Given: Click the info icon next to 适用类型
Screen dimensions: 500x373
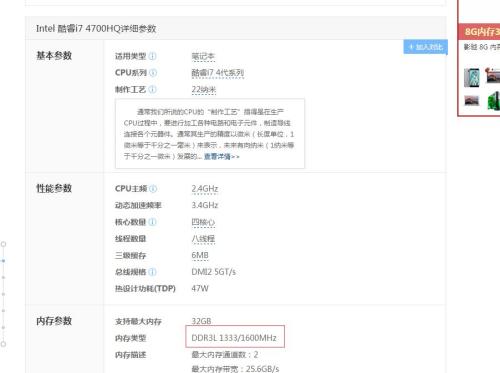Looking at the screenshot, I should pyautogui.click(x=152, y=56).
